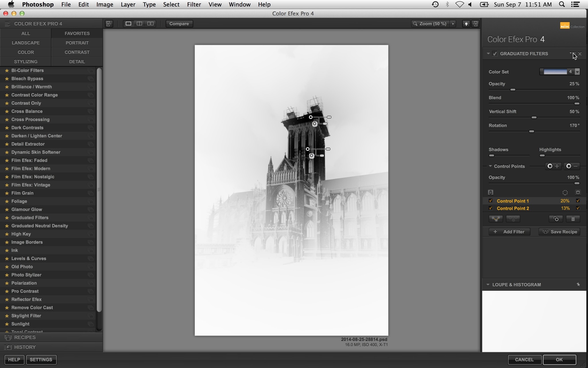
Task: Toggle the Graduated Filters enable checkbox
Action: point(495,54)
